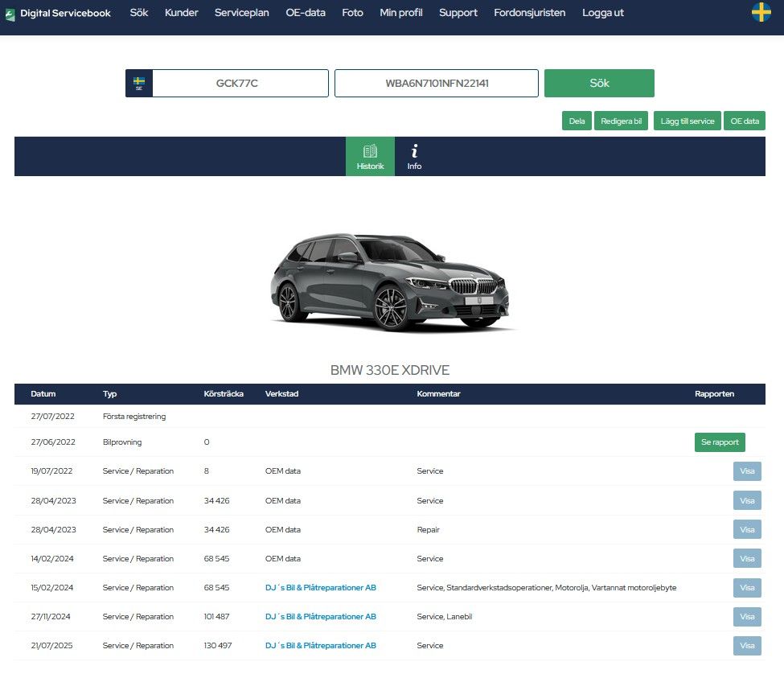The height and width of the screenshot is (674, 784).
Task: Open Fordonsjuristen menu item
Action: pos(529,13)
